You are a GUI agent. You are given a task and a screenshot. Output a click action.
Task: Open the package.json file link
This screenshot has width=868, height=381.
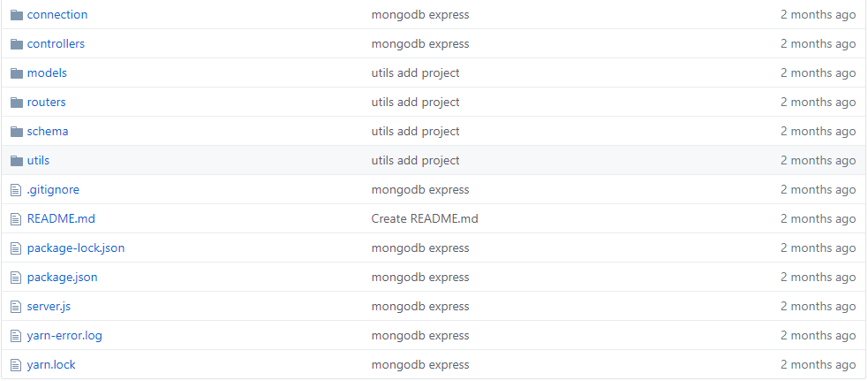click(62, 278)
